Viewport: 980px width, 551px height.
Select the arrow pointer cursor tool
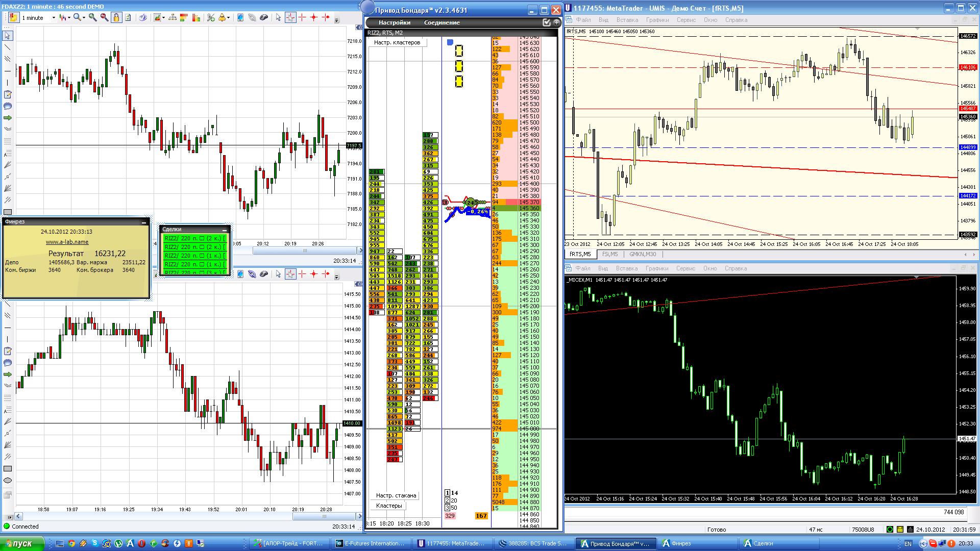(278, 17)
